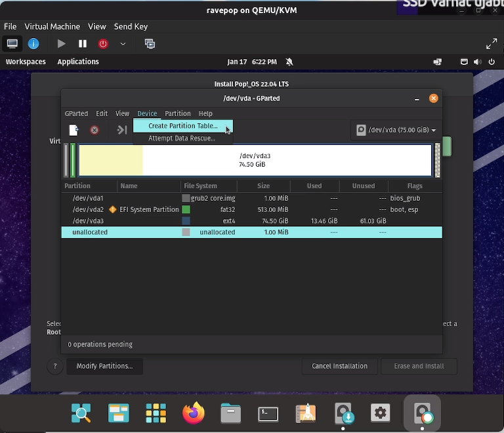Click the Used column header
Viewport: 504px width, 433px height.
(x=315, y=186)
